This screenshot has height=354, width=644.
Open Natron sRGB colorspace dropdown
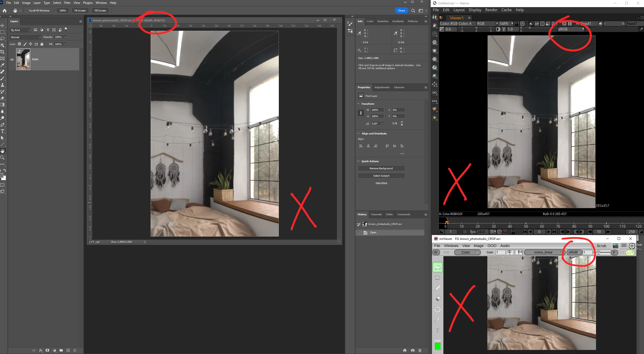pos(571,29)
